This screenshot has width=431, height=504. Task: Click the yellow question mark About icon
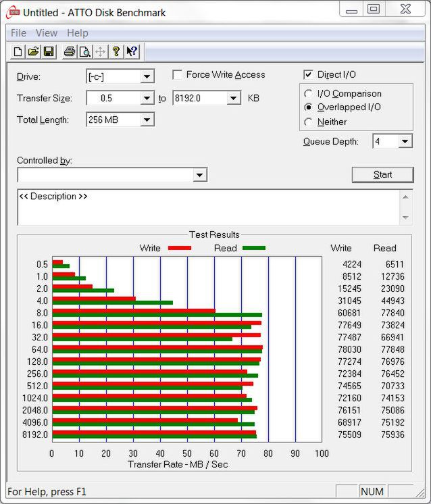pyautogui.click(x=116, y=51)
